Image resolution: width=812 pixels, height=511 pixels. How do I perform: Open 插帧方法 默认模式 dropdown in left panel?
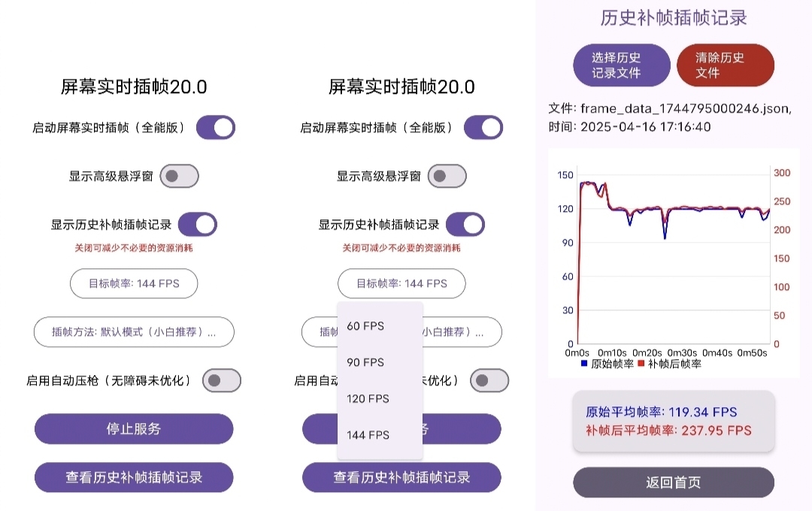(x=134, y=332)
